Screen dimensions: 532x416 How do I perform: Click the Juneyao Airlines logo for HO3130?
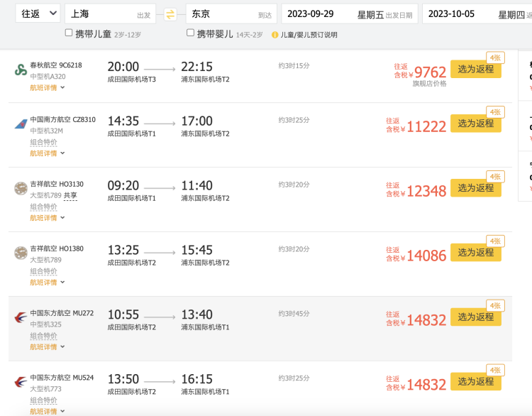[x=21, y=188]
